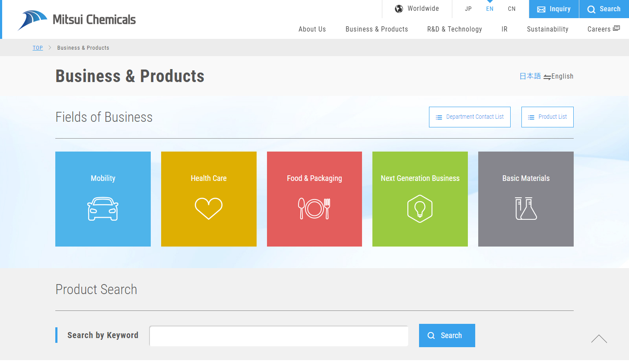The image size is (629, 364).
Task: Click the English label in language switcher
Action: [x=562, y=76]
